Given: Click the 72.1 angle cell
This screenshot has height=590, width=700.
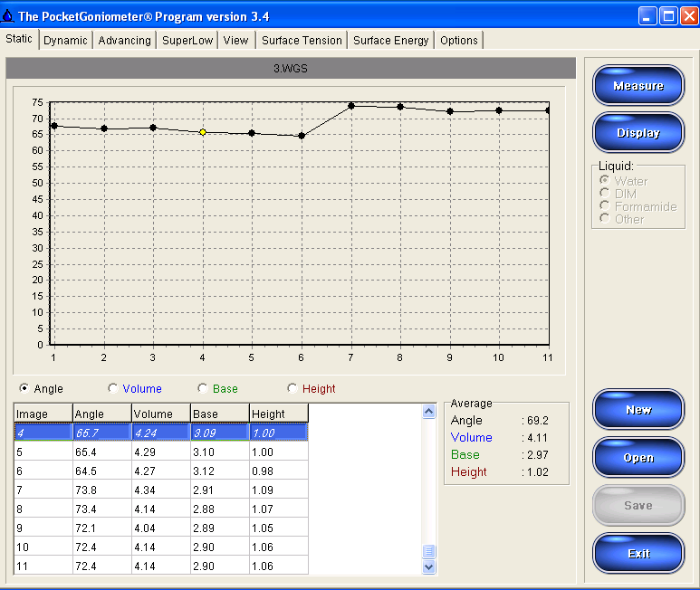Looking at the screenshot, I should pos(102,528).
